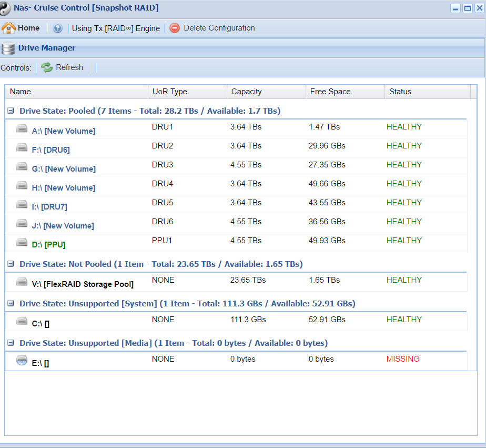Click the 111.3 GBs capacity value
Image resolution: width=486 pixels, height=448 pixels.
[x=248, y=320]
